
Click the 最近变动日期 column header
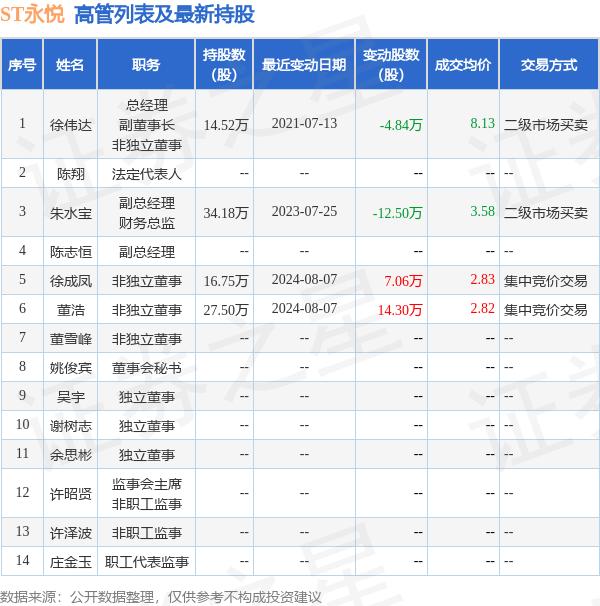[304, 65]
